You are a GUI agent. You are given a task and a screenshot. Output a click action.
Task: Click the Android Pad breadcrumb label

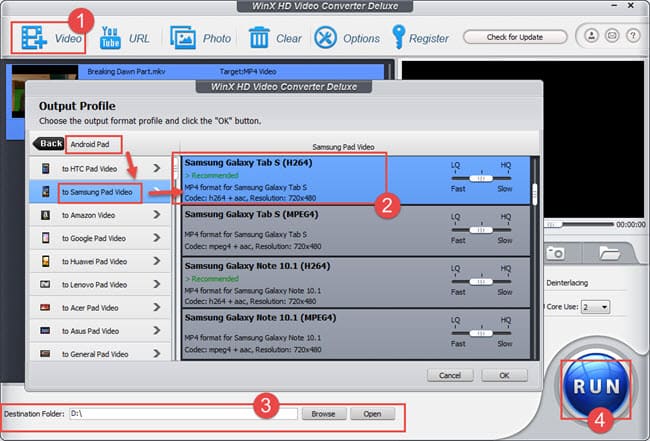pyautogui.click(x=90, y=144)
